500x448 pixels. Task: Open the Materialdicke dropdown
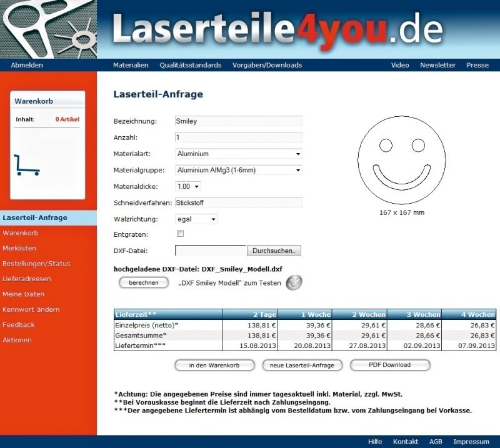coord(187,186)
